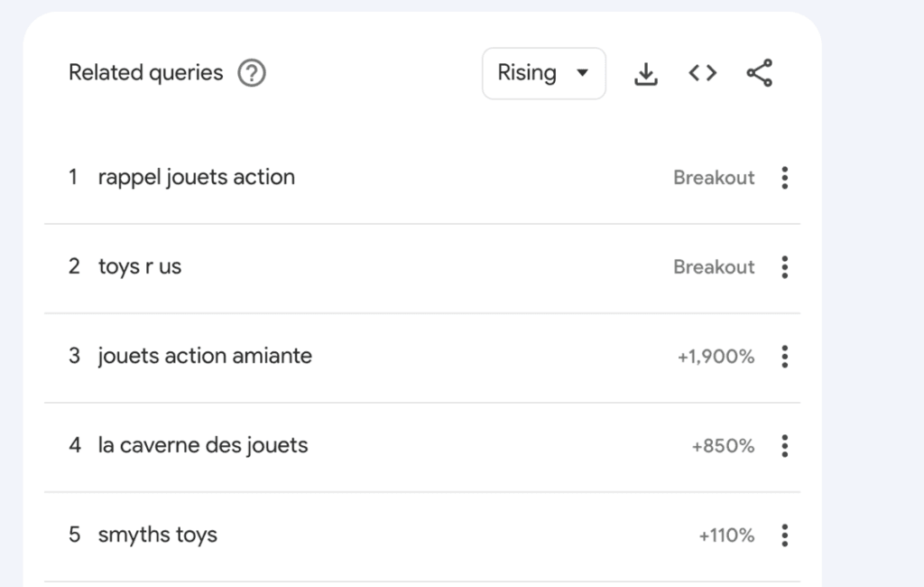Select the query smyths toys
The width and height of the screenshot is (924, 587).
tap(158, 535)
